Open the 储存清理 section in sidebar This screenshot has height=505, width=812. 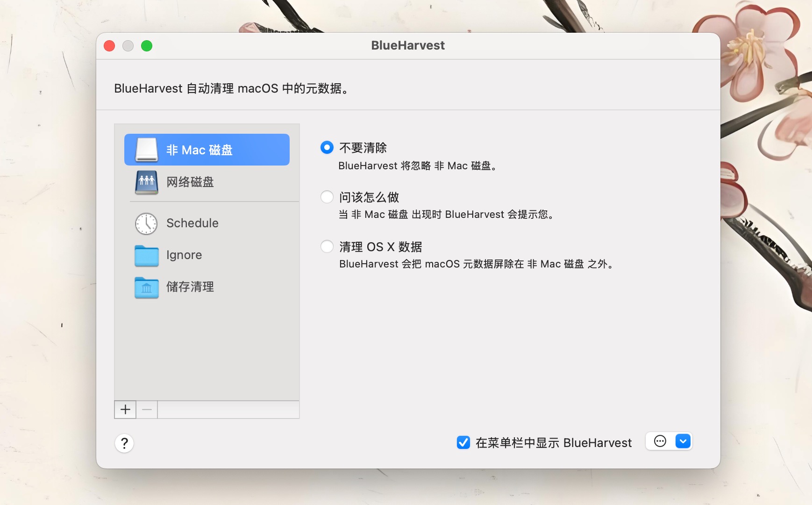(207, 287)
